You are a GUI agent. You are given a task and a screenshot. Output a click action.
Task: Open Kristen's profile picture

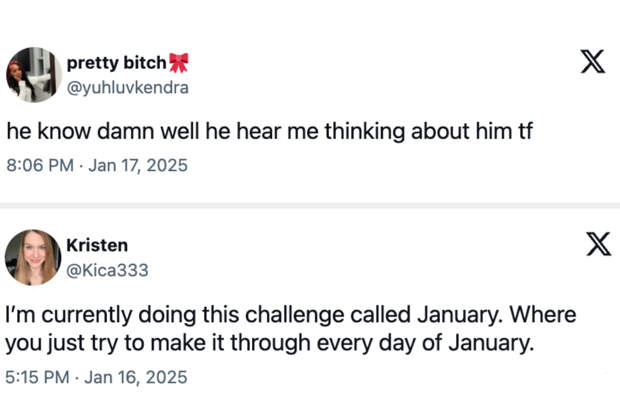(x=33, y=257)
